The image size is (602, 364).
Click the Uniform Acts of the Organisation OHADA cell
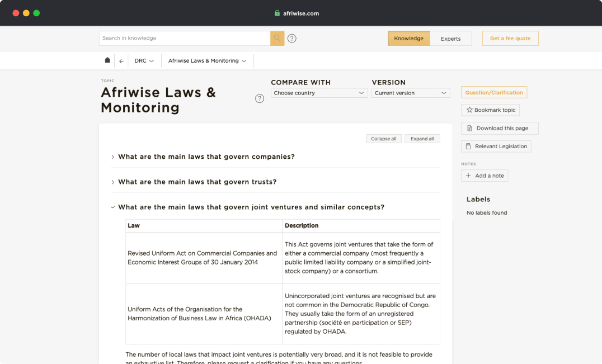204,314
